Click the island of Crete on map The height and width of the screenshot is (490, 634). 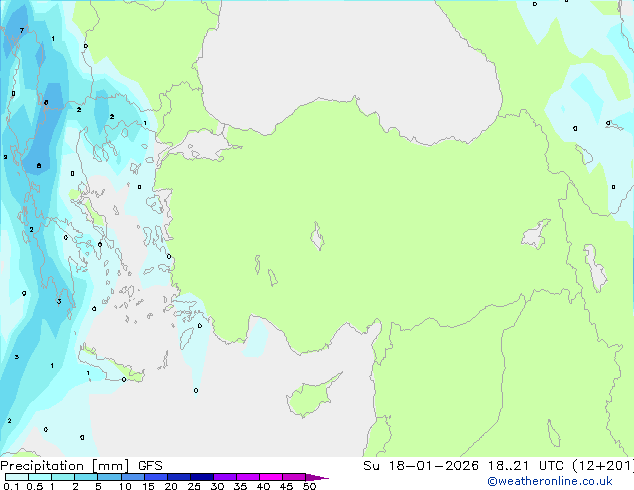(x=109, y=364)
